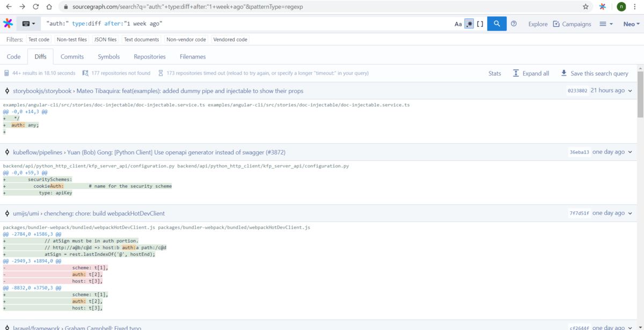The width and height of the screenshot is (644, 330).
Task: Click commit icon beside storybookjs/storybook
Action: point(8,91)
